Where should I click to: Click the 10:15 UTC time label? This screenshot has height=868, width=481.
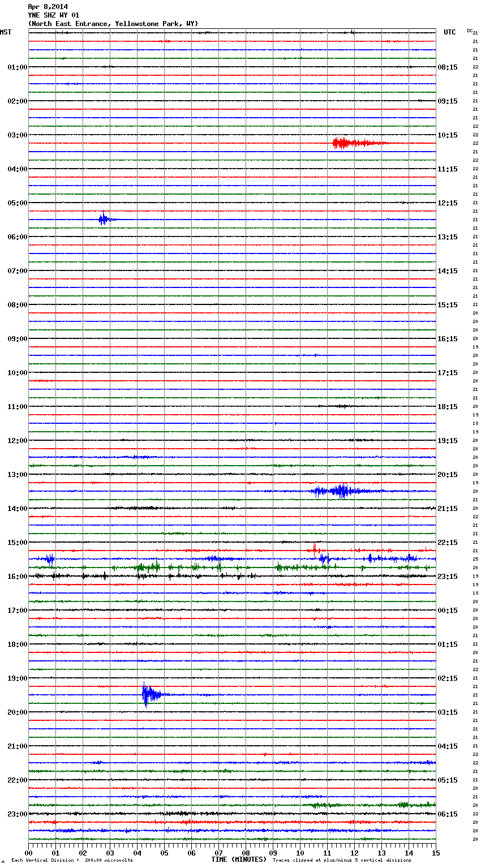point(448,135)
